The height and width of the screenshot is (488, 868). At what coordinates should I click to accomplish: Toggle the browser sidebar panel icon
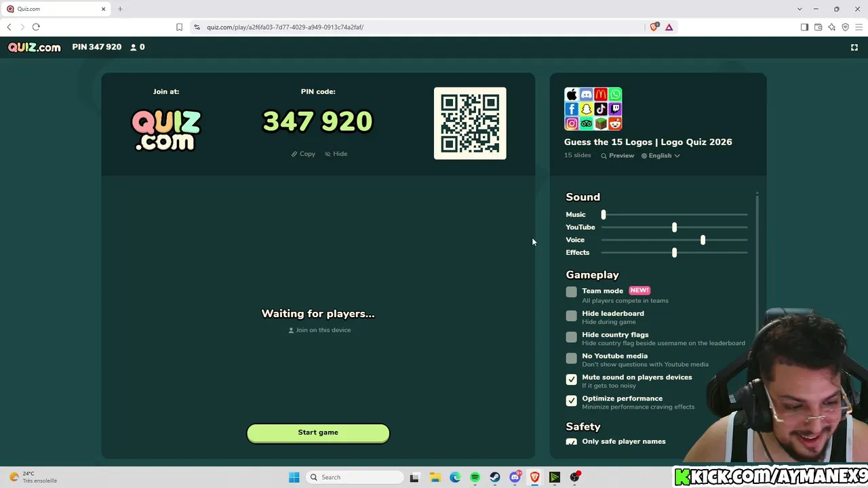(x=804, y=27)
